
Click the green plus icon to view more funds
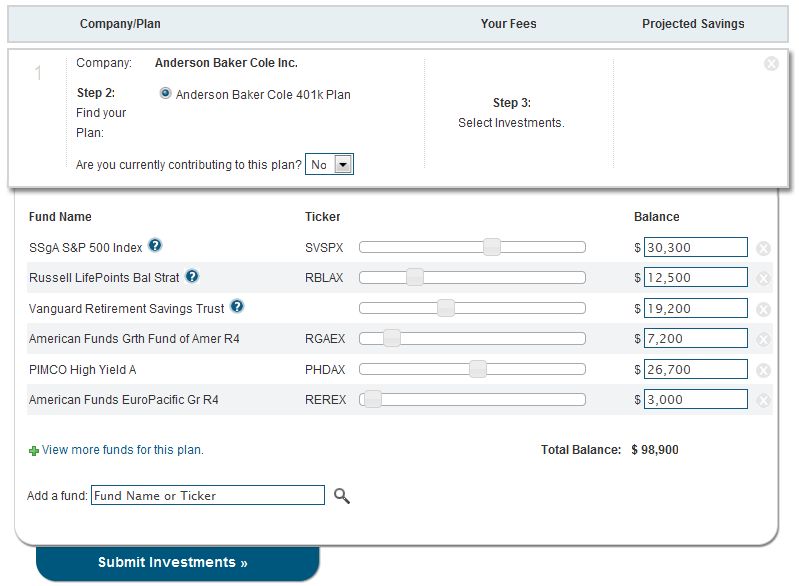34,451
